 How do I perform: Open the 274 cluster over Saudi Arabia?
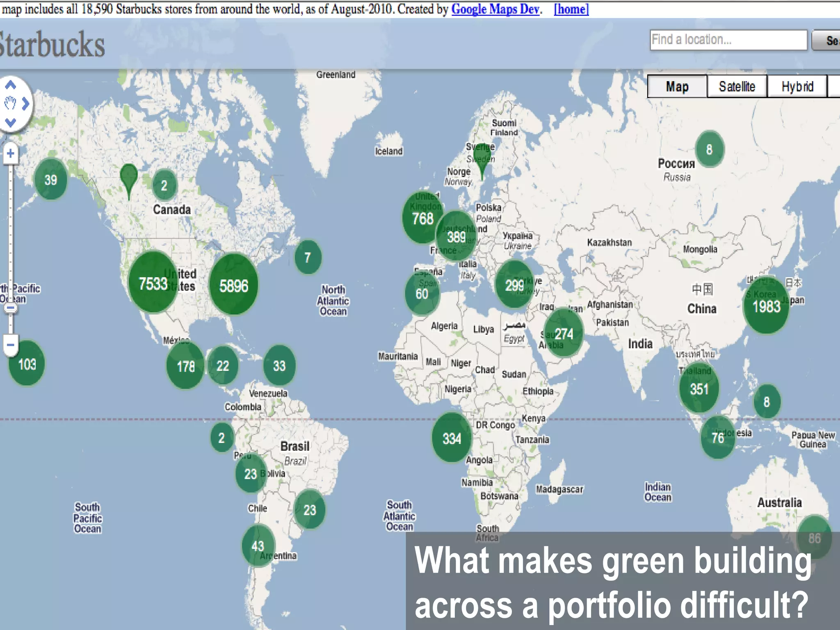click(564, 333)
